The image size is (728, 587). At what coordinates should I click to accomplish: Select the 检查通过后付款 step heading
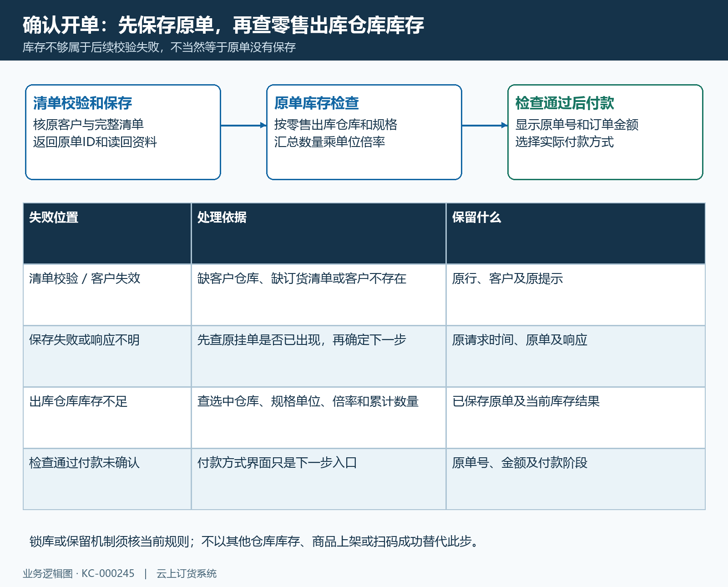tap(565, 103)
